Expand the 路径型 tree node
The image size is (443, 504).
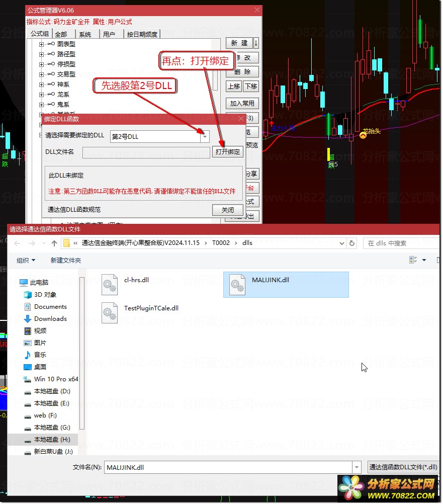pos(41,54)
